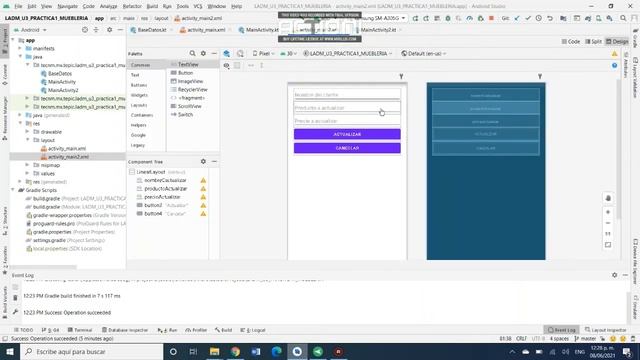Click the Palette search icon
The width and height of the screenshot is (640, 360).
(192, 53)
